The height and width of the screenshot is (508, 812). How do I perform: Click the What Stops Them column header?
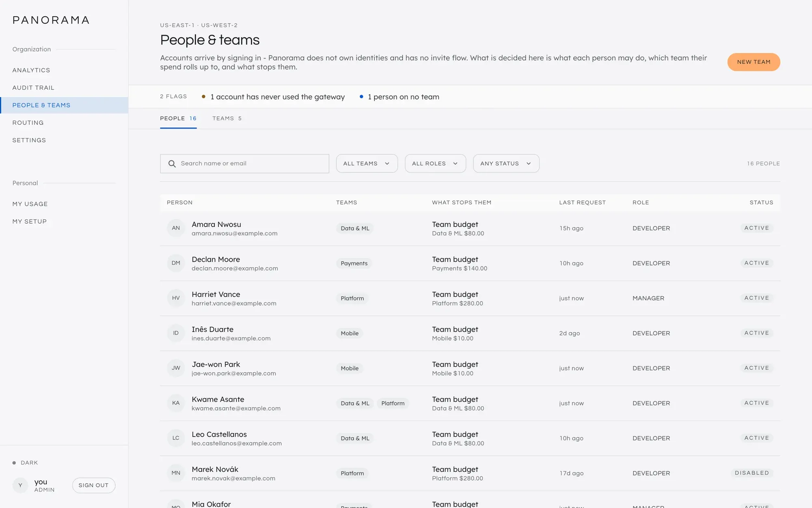pyautogui.click(x=462, y=202)
